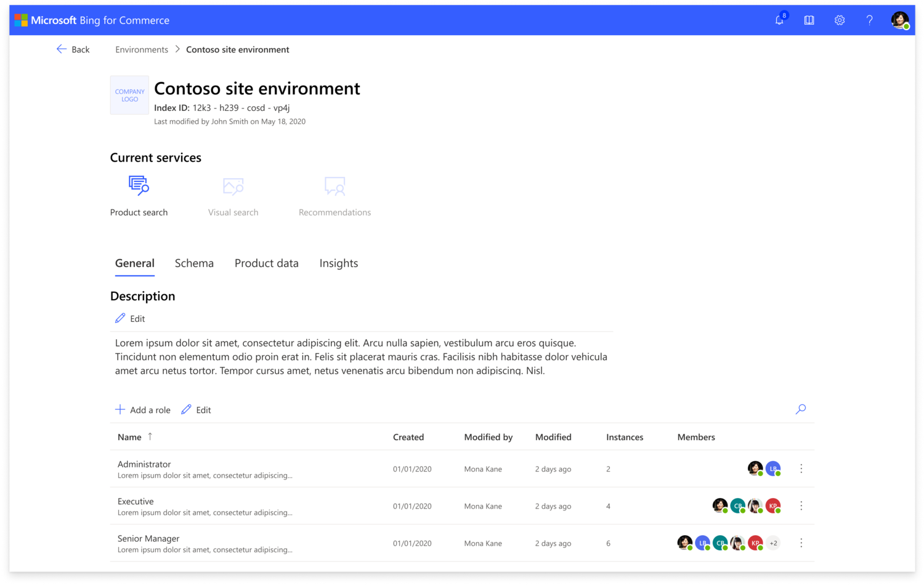Switch to the Schema tab
The image size is (924, 585).
coord(194,263)
